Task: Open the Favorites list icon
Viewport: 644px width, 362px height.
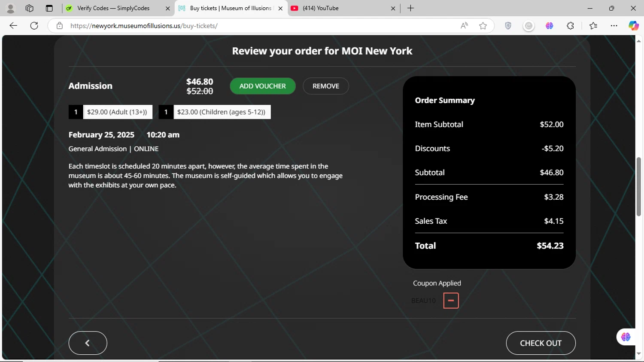Action: [593, 26]
